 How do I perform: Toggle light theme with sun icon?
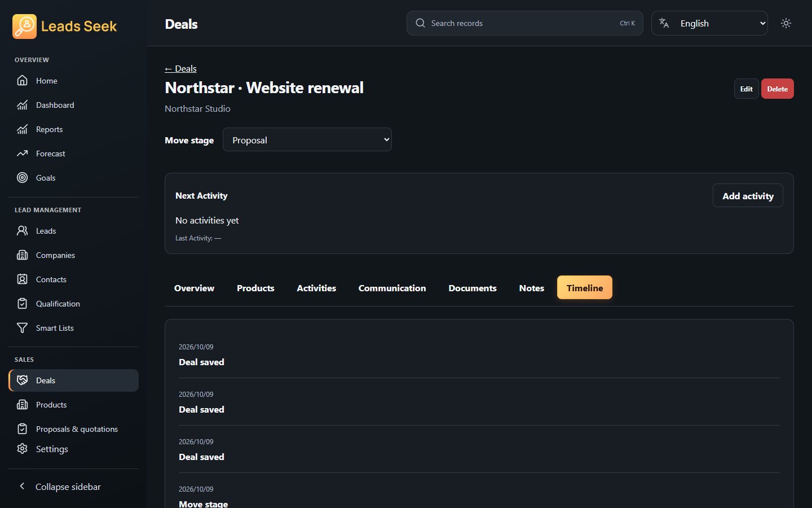(x=786, y=23)
